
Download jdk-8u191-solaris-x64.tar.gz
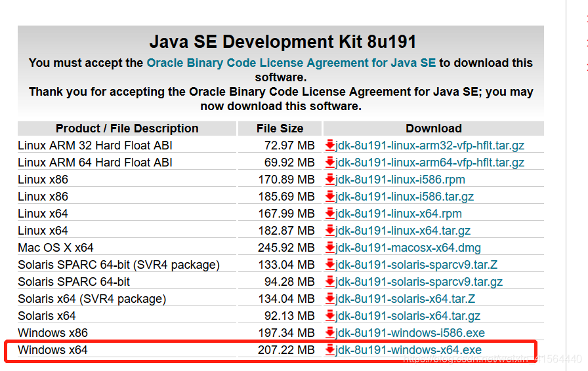pos(408,316)
